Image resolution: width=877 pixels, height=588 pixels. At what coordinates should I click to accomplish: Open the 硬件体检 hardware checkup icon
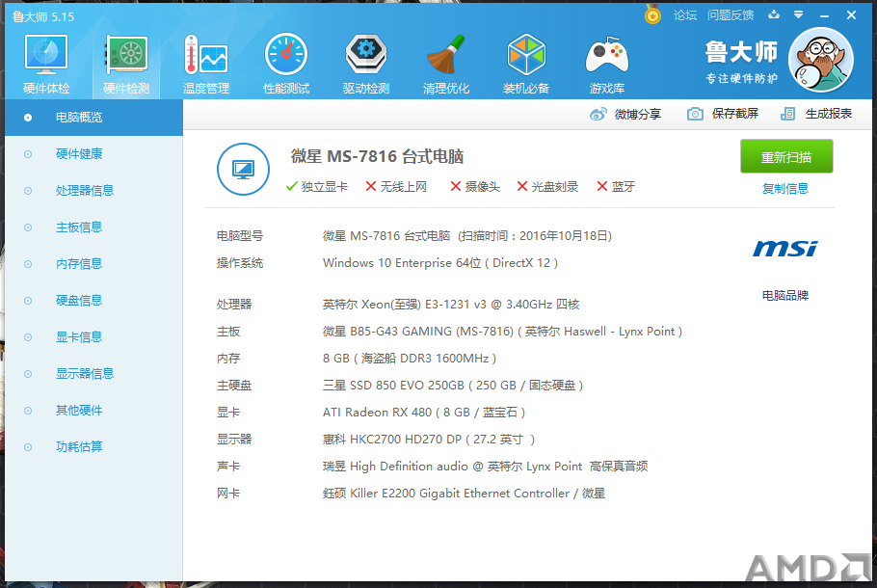[x=46, y=64]
